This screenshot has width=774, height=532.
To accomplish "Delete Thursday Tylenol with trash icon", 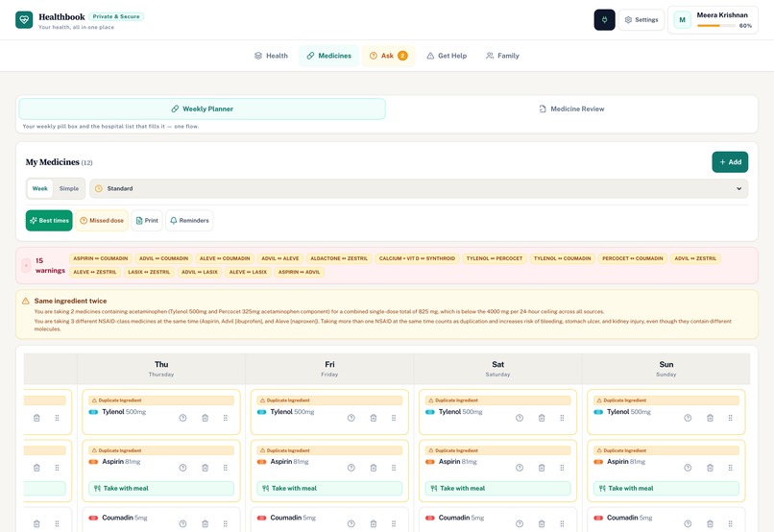I will pos(205,418).
